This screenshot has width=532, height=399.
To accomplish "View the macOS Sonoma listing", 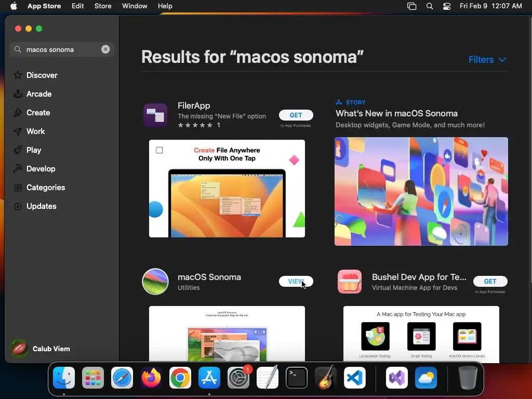I will click(x=296, y=281).
